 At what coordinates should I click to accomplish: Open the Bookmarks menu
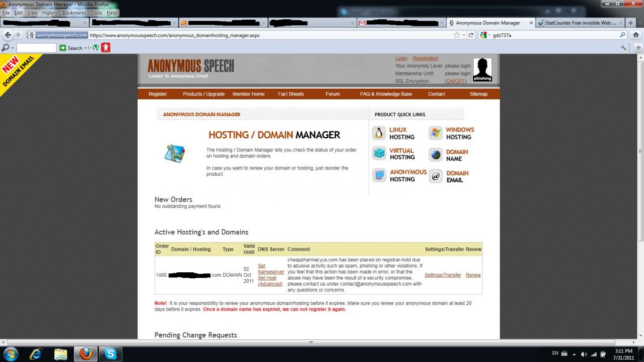click(74, 13)
